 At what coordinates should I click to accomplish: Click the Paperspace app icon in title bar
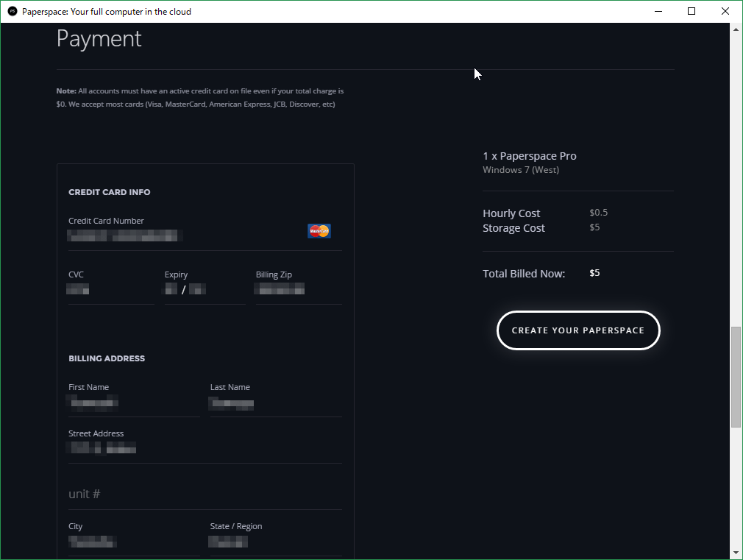click(x=13, y=11)
